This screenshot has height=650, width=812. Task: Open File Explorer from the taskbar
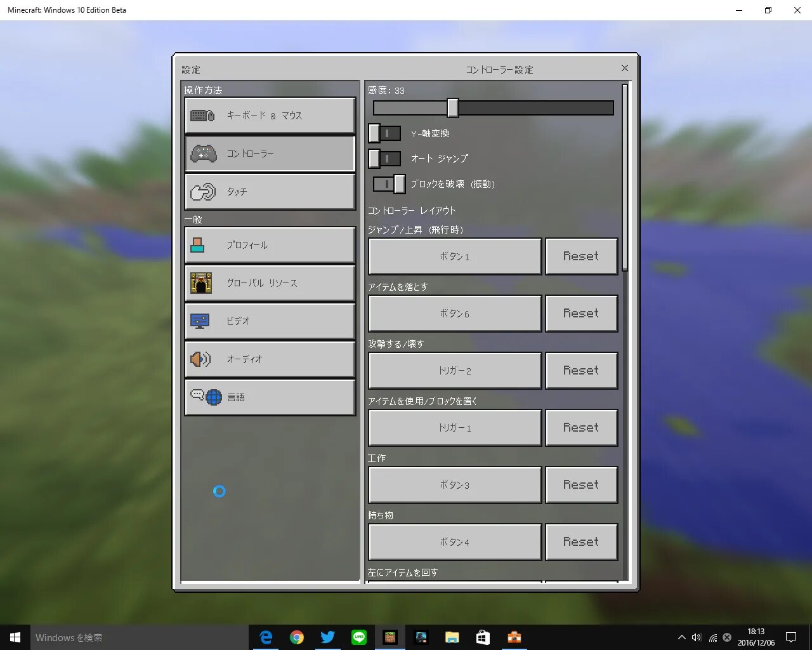click(452, 637)
